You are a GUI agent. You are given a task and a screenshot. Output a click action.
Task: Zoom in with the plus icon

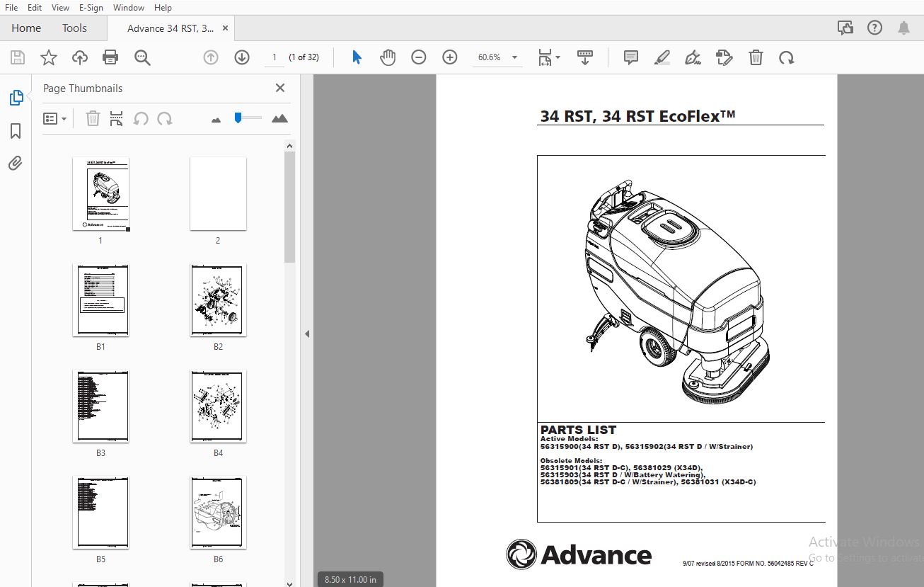450,57
